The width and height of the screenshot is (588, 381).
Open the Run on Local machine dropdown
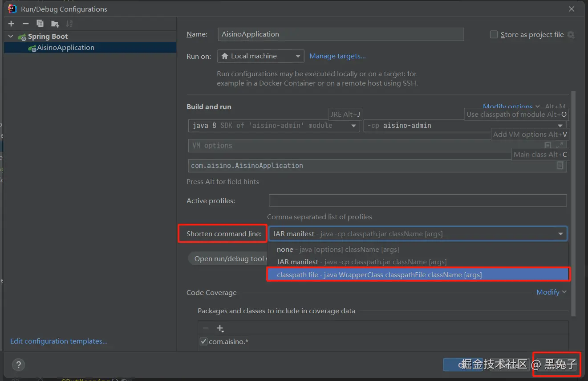coord(261,56)
